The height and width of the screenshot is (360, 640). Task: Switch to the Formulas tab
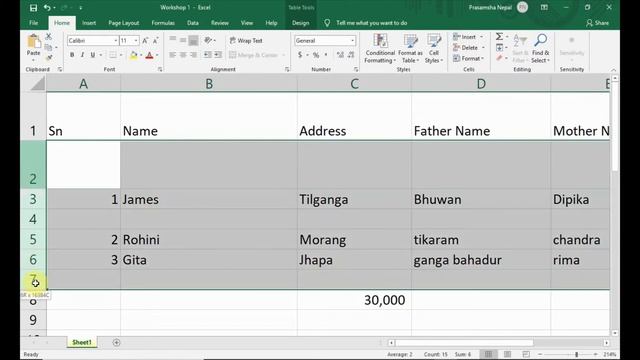tap(163, 23)
